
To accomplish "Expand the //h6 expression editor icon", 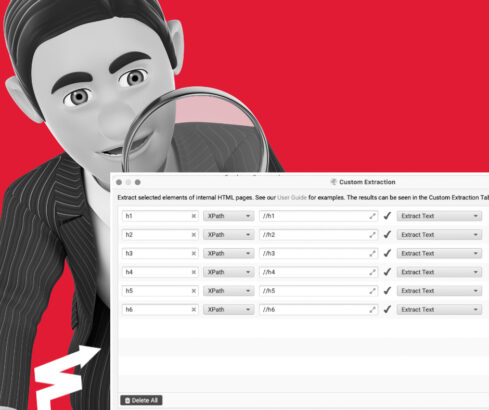I will point(372,309).
